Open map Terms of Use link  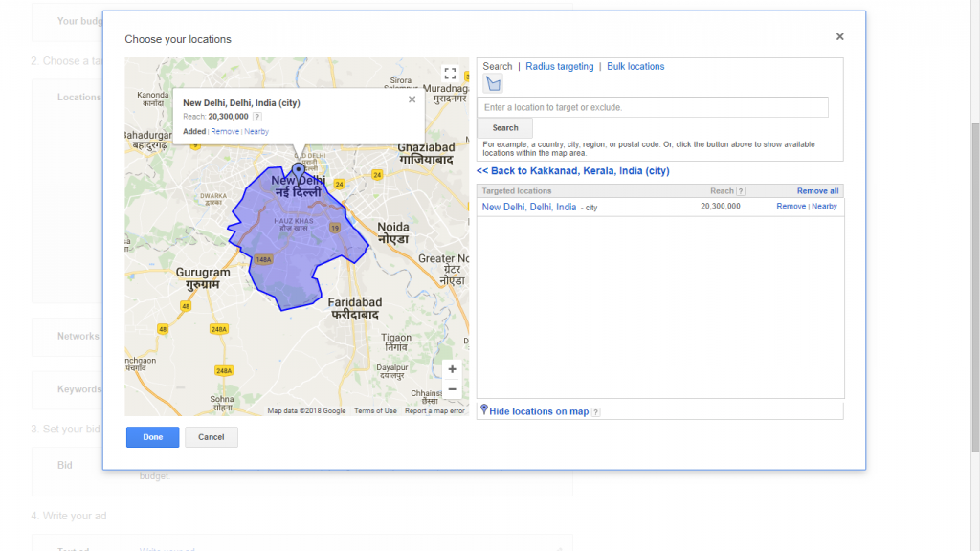tap(375, 411)
